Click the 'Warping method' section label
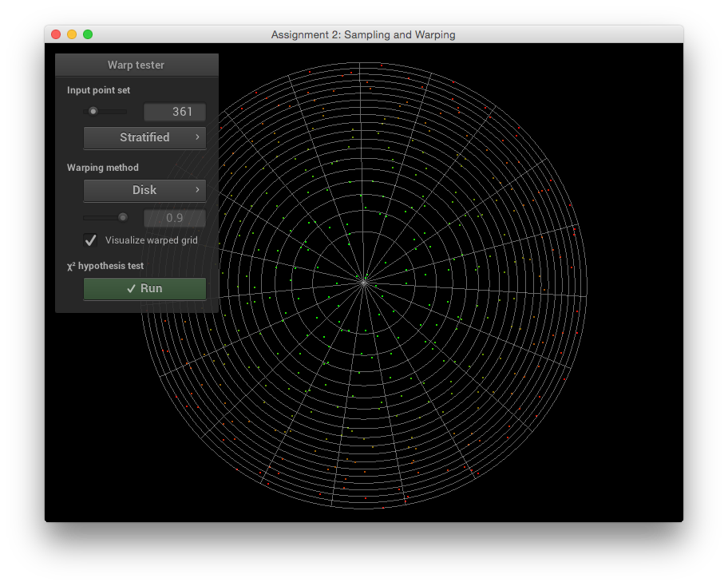The height and width of the screenshot is (586, 728). click(103, 168)
